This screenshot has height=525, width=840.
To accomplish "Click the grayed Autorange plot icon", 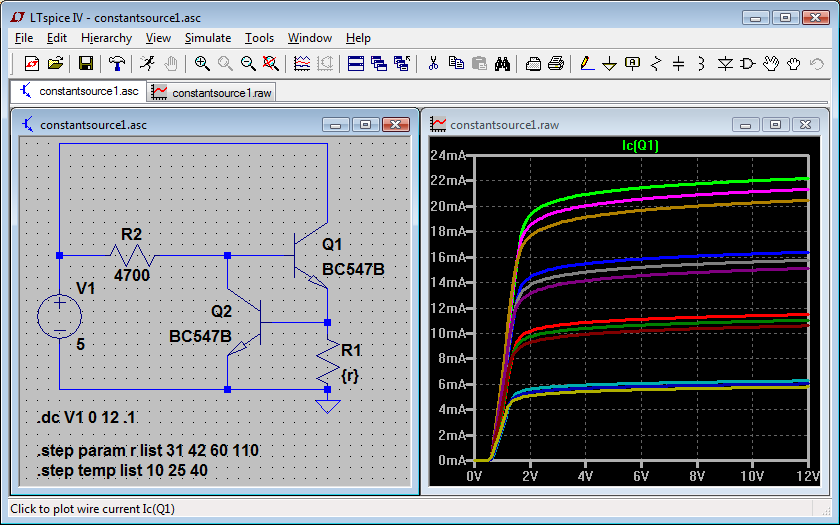I will coord(325,64).
